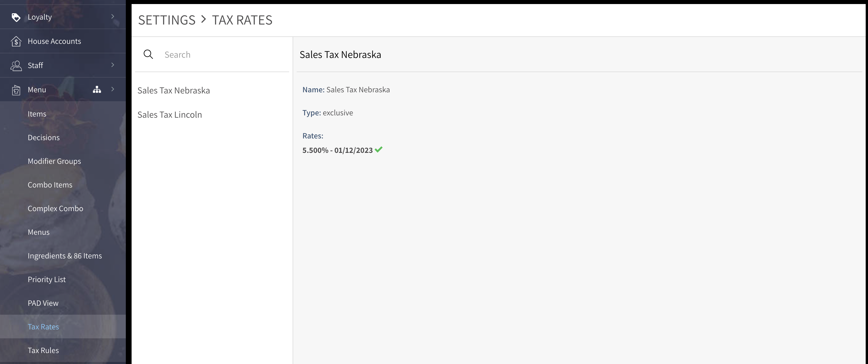Viewport: 868px width, 364px height.
Task: Click the green active rate checkmark
Action: point(379,149)
